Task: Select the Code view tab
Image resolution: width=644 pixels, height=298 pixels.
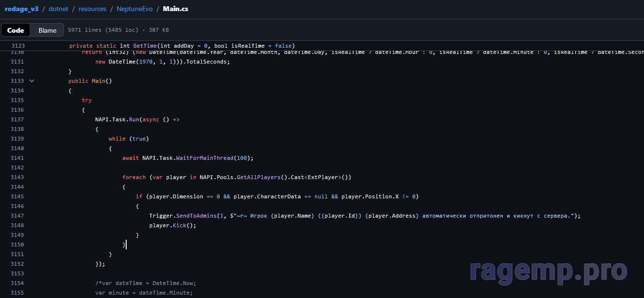Action: tap(15, 30)
